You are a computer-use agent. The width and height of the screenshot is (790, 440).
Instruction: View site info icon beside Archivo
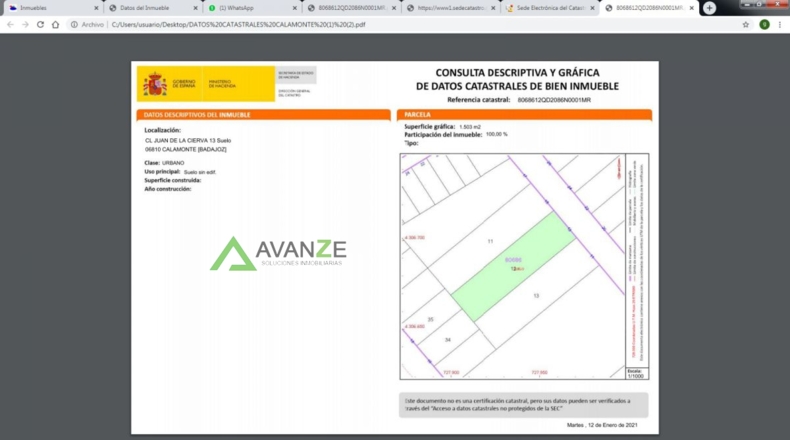pos(74,25)
